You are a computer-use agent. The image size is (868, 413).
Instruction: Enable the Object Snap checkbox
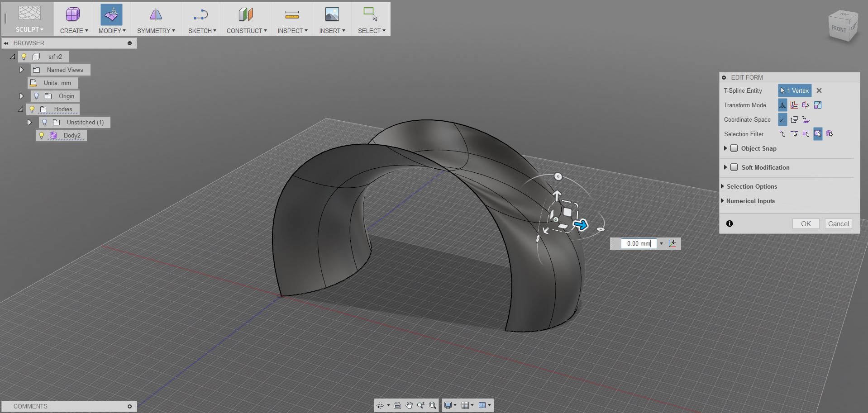pos(734,148)
